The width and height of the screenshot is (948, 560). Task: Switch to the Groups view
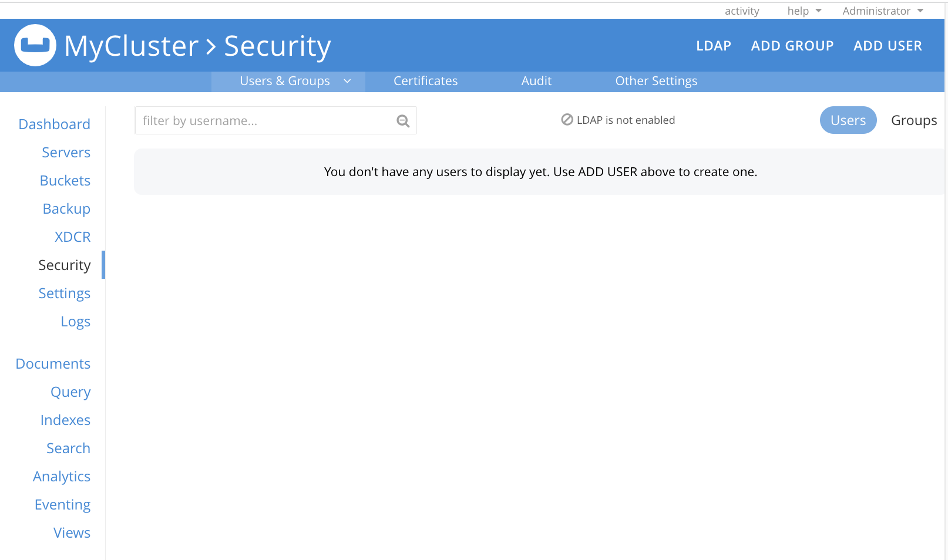tap(913, 120)
